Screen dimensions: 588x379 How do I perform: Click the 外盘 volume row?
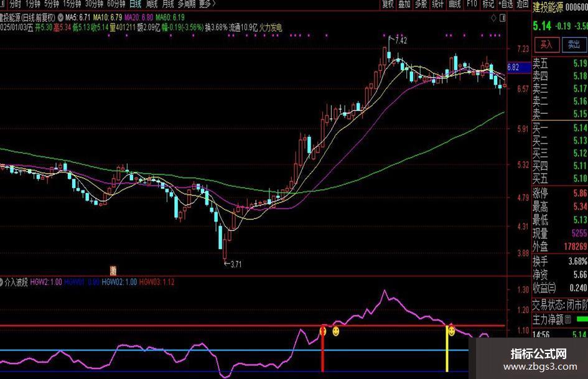(560, 246)
